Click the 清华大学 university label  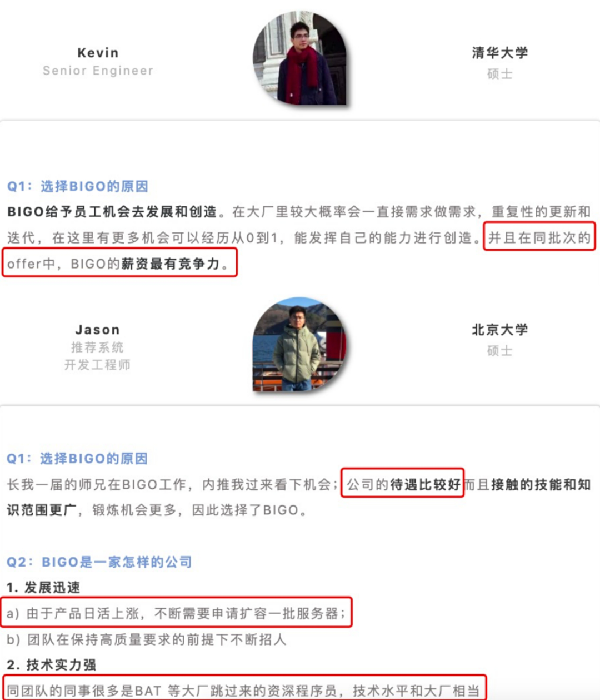coord(500,53)
